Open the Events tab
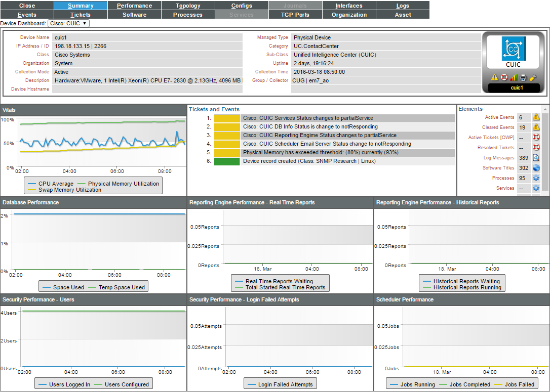Screen dimensions: 550x392 [27, 15]
